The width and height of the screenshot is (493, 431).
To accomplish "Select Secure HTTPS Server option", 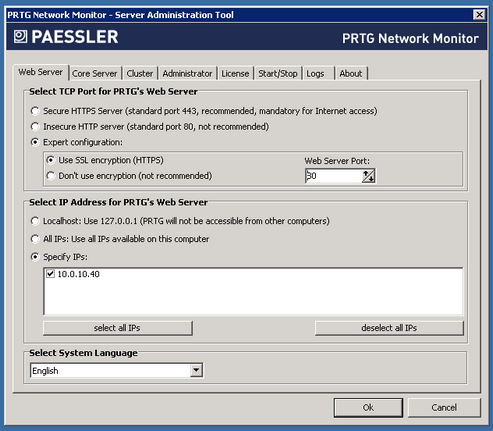I will coord(35,111).
